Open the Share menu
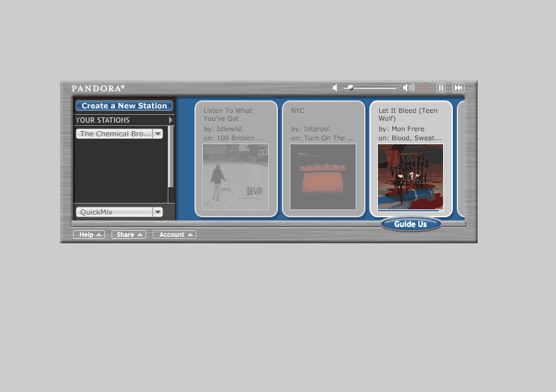This screenshot has height=392, width=556. (x=129, y=235)
